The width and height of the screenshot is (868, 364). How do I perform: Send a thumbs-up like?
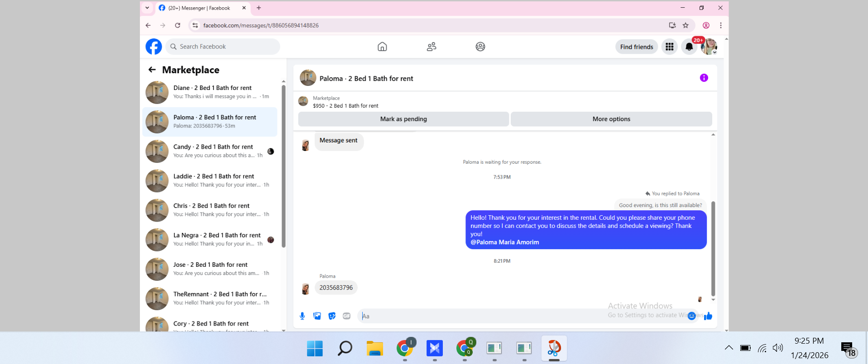pyautogui.click(x=708, y=316)
